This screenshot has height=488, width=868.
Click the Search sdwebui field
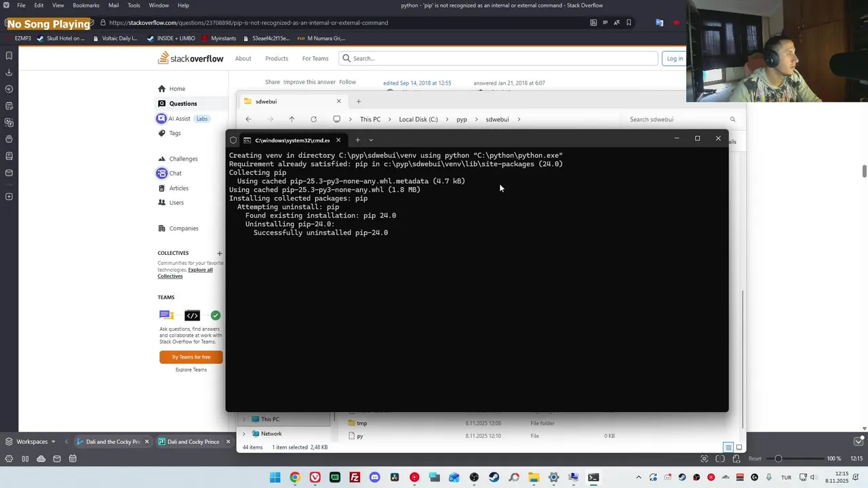pyautogui.click(x=682, y=119)
